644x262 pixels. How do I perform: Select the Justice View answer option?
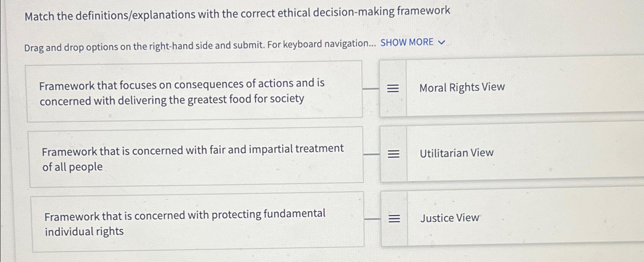click(x=449, y=218)
